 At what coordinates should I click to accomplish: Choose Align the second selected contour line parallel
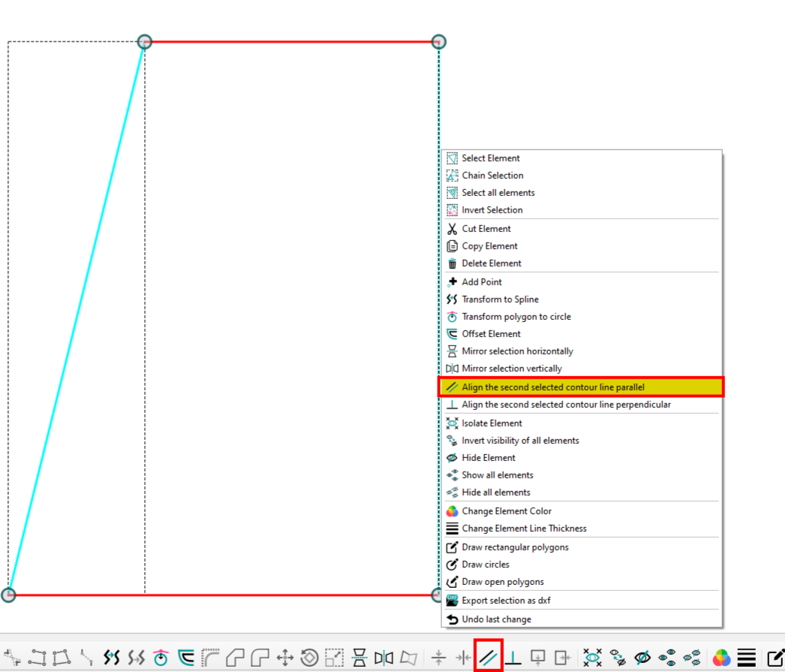coord(553,387)
